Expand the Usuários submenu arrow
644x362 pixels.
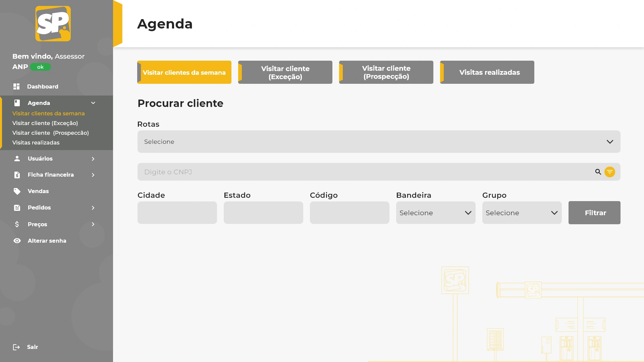[x=93, y=159]
